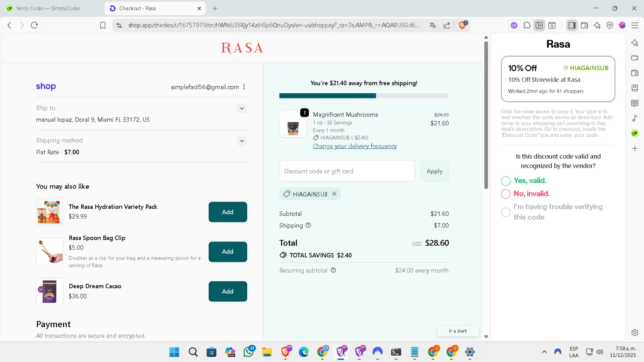644x362 pixels.
Task: Apply the discount code
Action: 434,171
